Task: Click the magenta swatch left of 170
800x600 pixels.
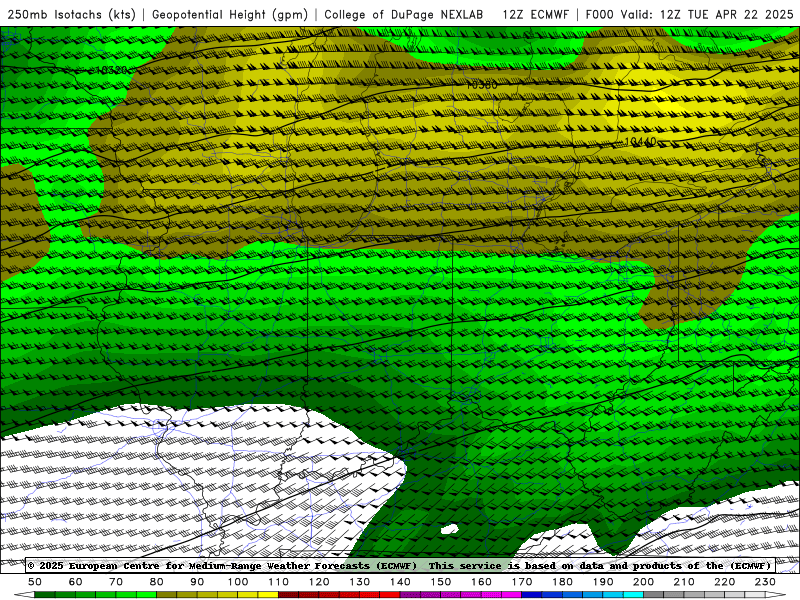Action: [x=511, y=595]
